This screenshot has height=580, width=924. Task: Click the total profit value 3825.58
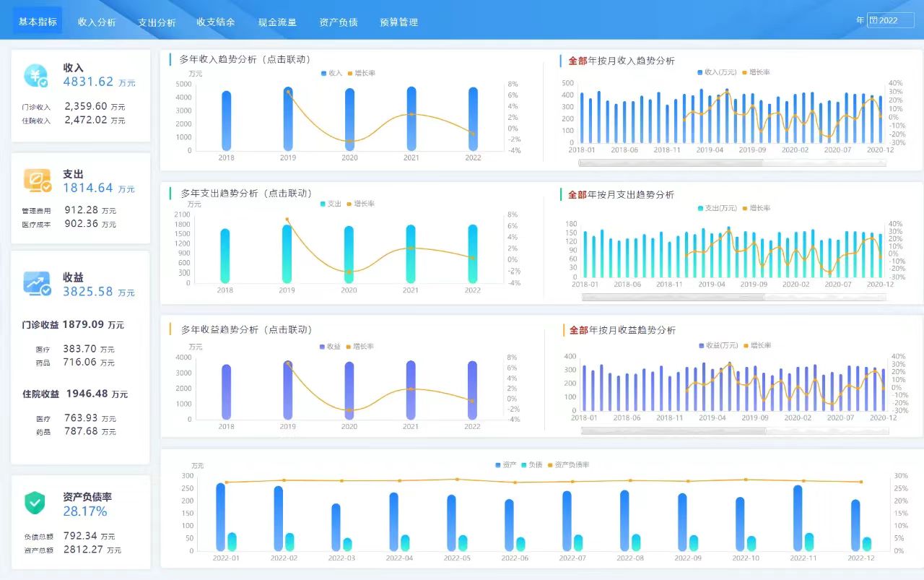click(x=88, y=292)
